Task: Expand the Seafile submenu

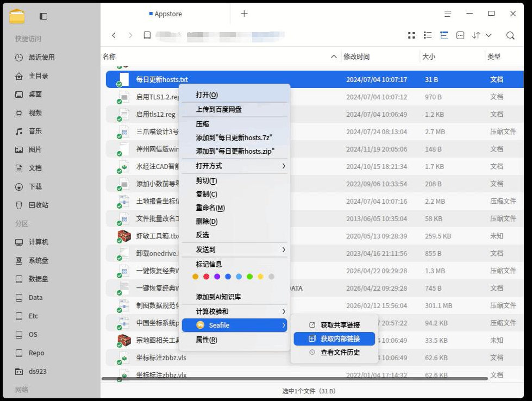Action: click(x=234, y=325)
